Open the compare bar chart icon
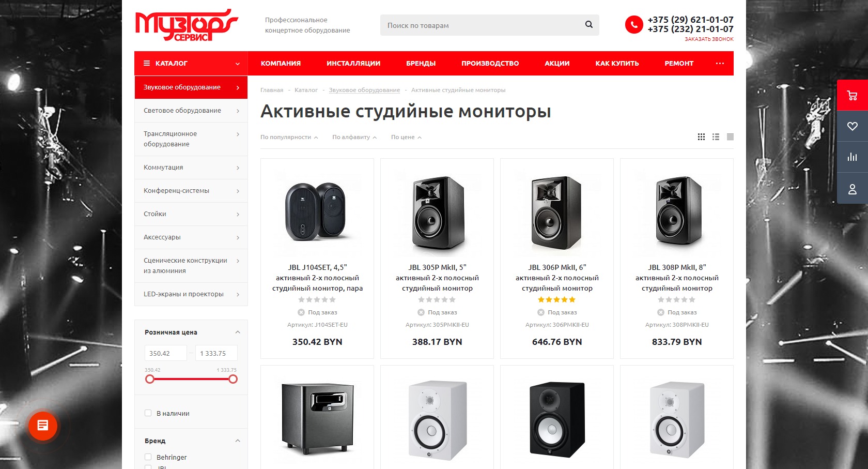The width and height of the screenshot is (868, 469). [853, 157]
